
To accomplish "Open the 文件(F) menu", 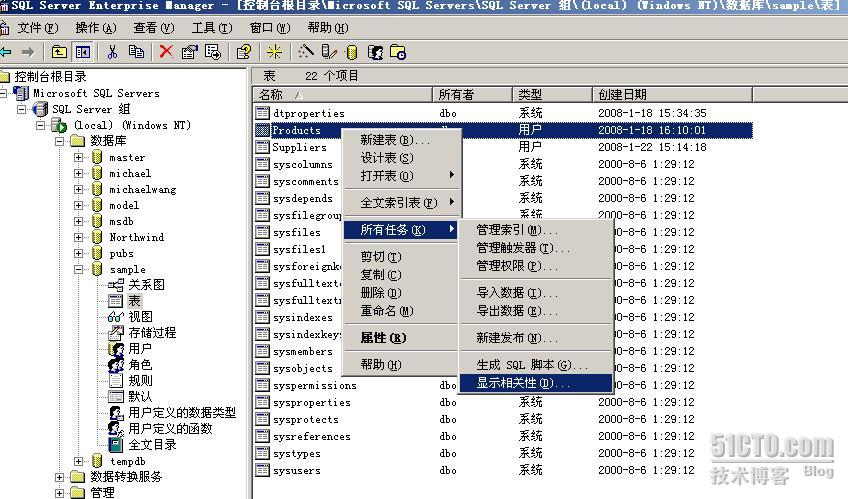I will click(38, 28).
